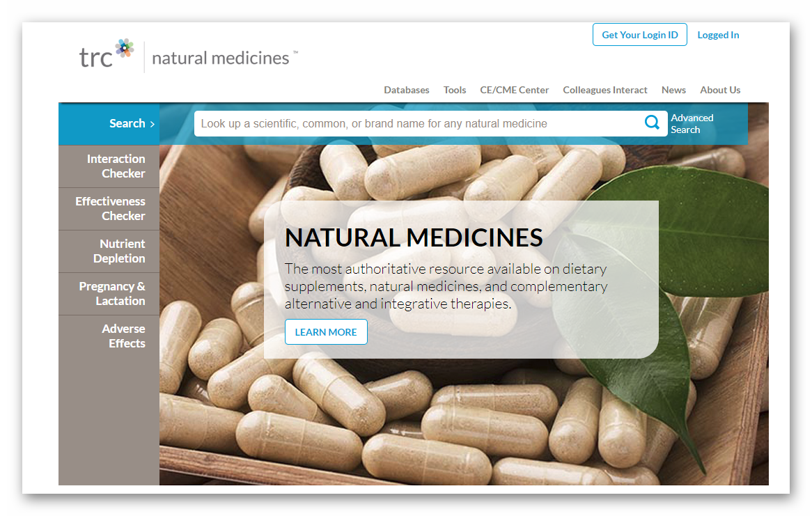
Task: Open Advanced Search link
Action: 692,124
